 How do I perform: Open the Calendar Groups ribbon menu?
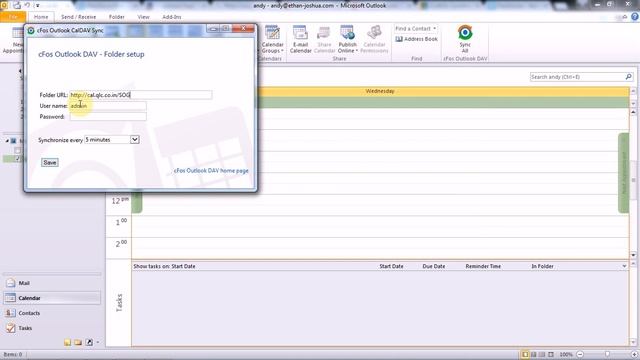point(272,39)
